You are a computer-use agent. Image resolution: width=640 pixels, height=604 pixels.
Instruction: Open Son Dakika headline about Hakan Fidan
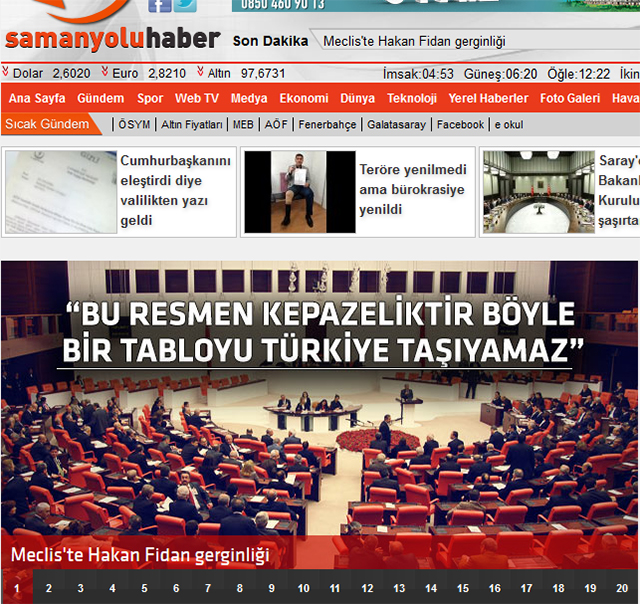pyautogui.click(x=414, y=41)
